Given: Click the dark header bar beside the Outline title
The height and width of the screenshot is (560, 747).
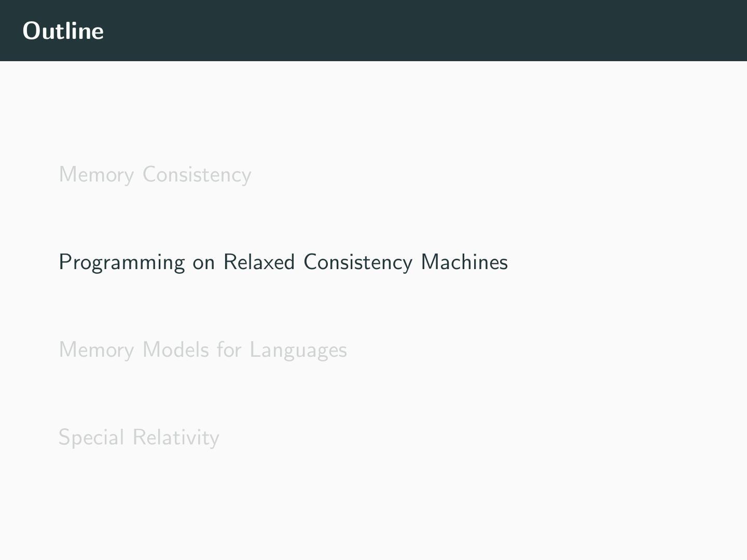Looking at the screenshot, I should [x=415, y=31].
